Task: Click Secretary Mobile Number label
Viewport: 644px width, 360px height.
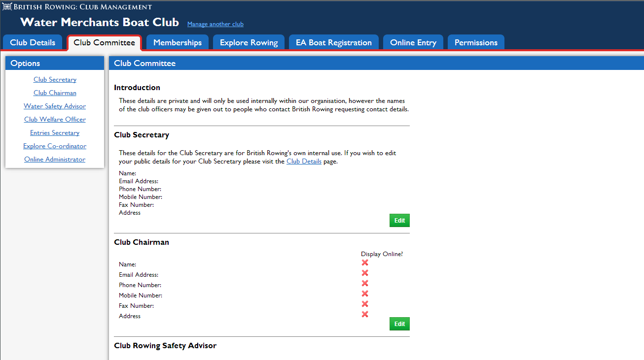Action: 141,197
